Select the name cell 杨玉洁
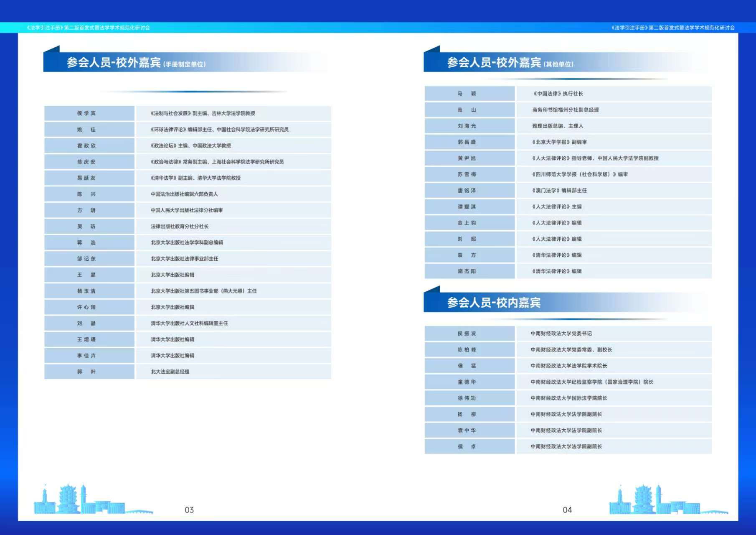Viewport: 756px width, 535px height. point(86,291)
